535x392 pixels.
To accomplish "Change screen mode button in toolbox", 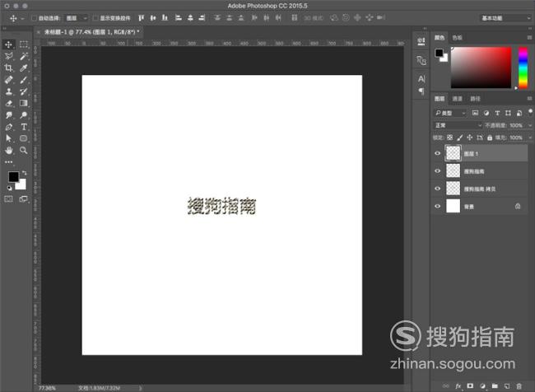I will [x=24, y=198].
